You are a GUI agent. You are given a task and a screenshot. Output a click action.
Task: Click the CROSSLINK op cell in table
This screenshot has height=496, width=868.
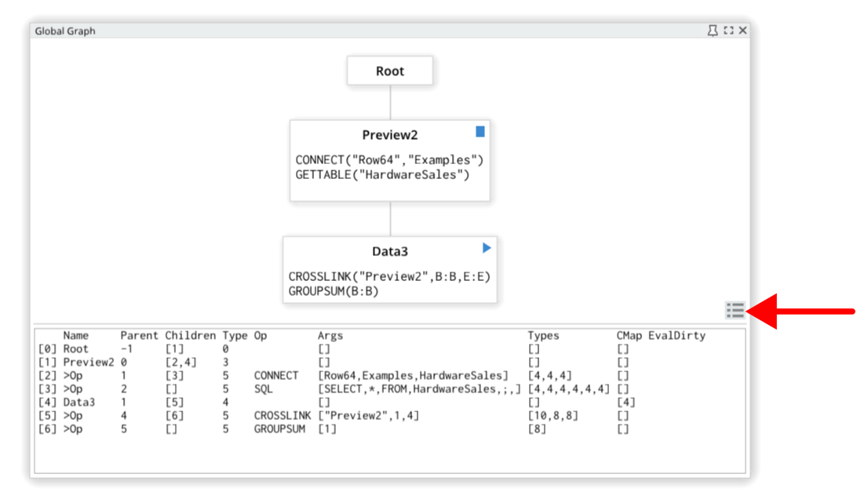coord(283,416)
